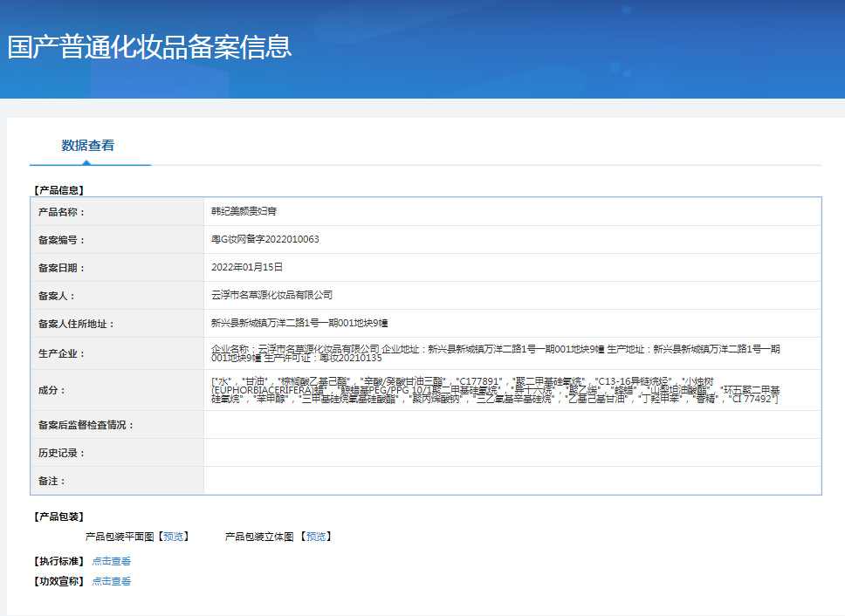845x616 pixels.
Task: Open 预览 link for 产品包装平面图
Action: [173, 537]
